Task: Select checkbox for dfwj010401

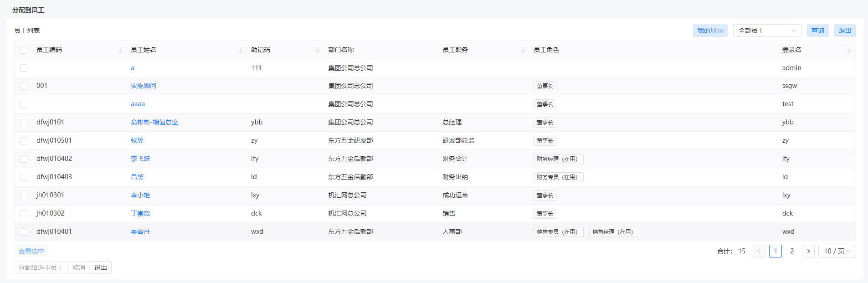Action: pos(24,232)
